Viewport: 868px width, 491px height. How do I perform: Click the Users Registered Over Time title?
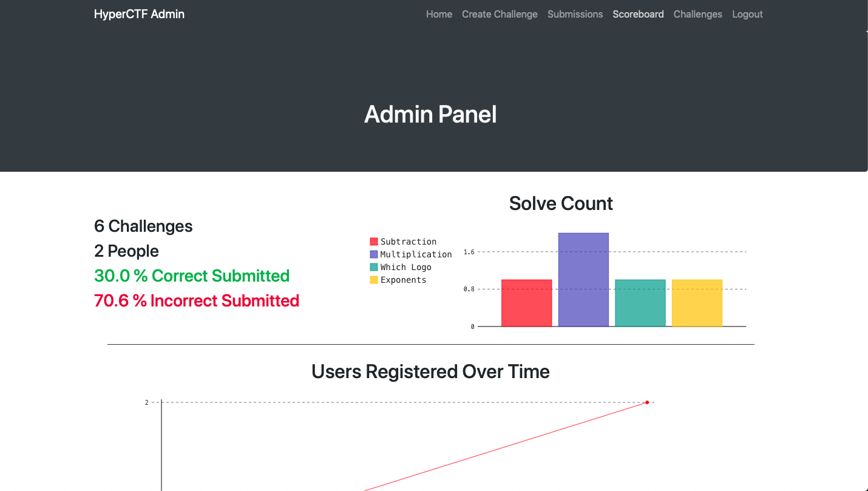point(430,371)
